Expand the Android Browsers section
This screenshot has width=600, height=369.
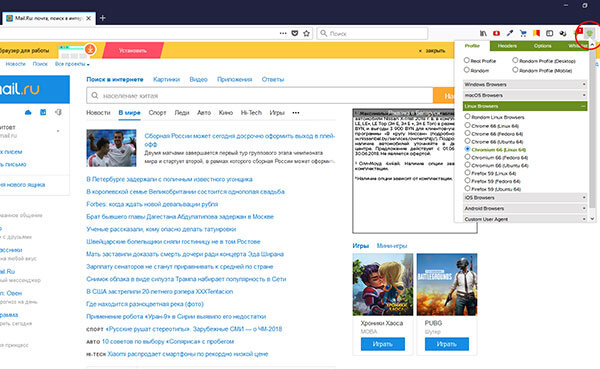point(525,208)
